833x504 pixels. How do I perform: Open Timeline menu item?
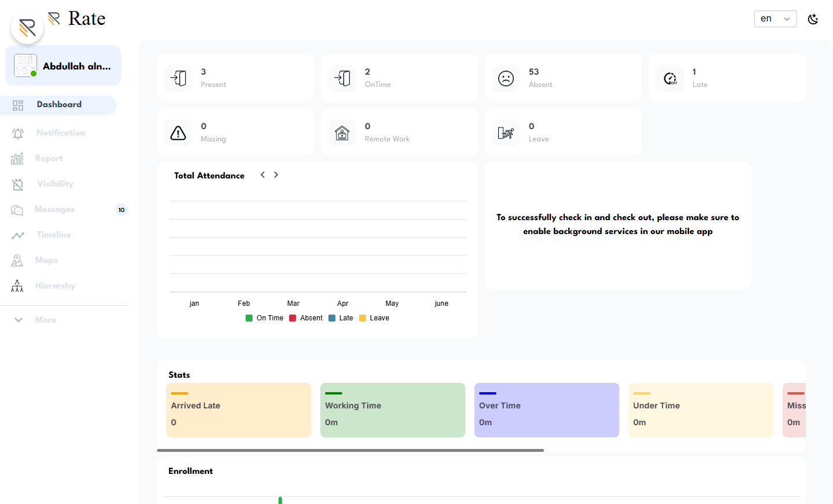pyautogui.click(x=54, y=235)
